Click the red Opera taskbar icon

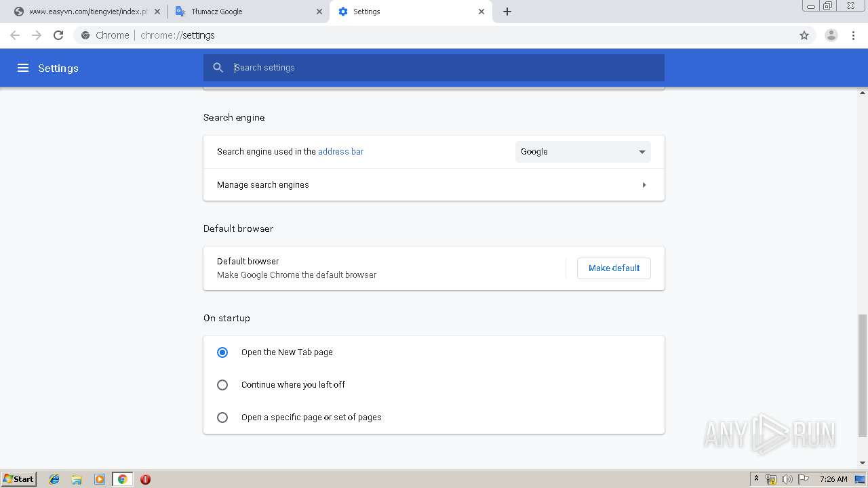click(x=145, y=479)
